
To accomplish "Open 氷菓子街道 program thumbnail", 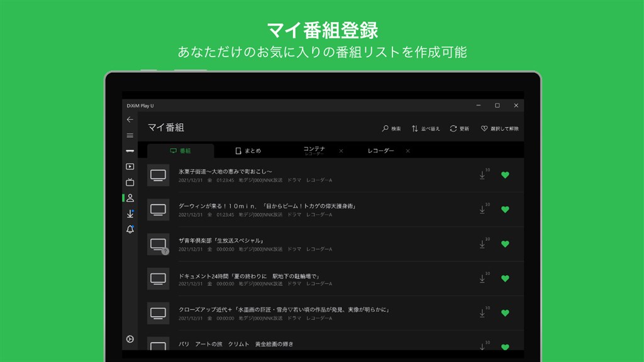I will tap(158, 175).
